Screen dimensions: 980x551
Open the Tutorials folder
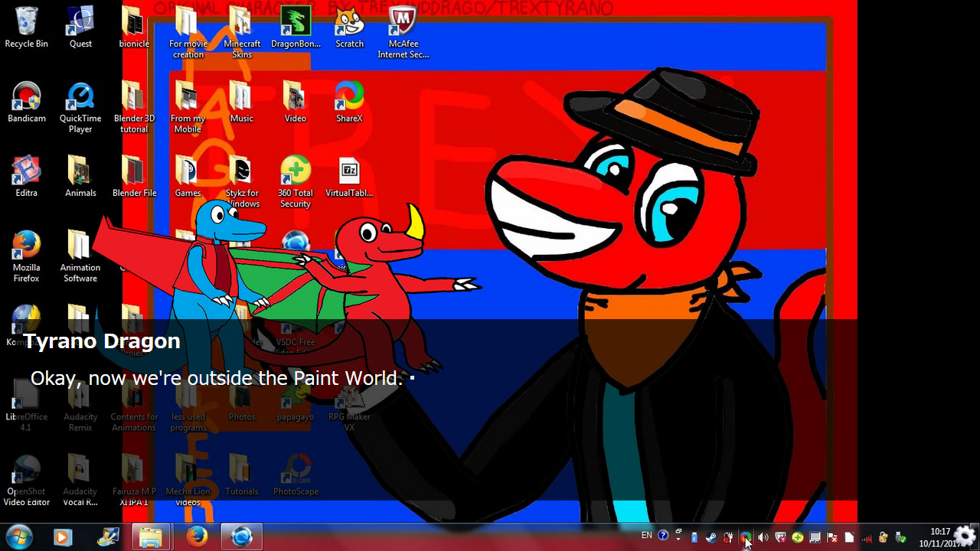coord(242,475)
